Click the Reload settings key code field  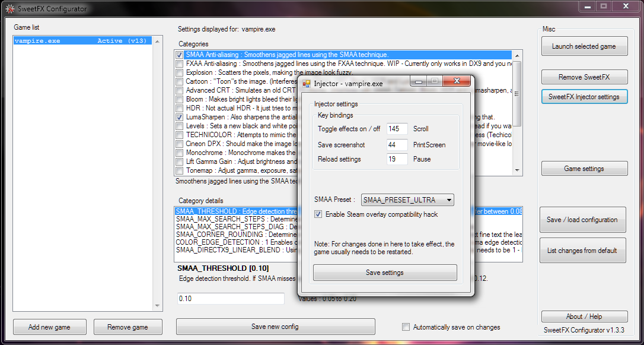pyautogui.click(x=397, y=159)
